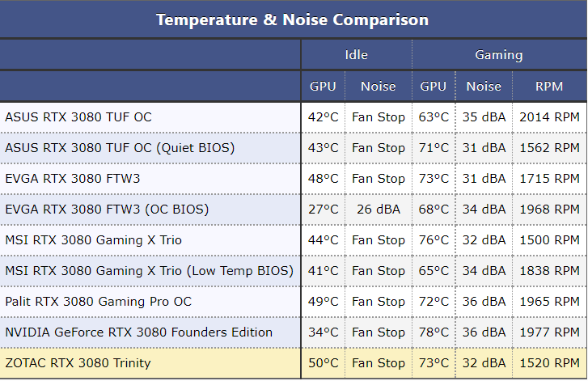
Task: Click the Idle column group header
Action: pos(356,55)
